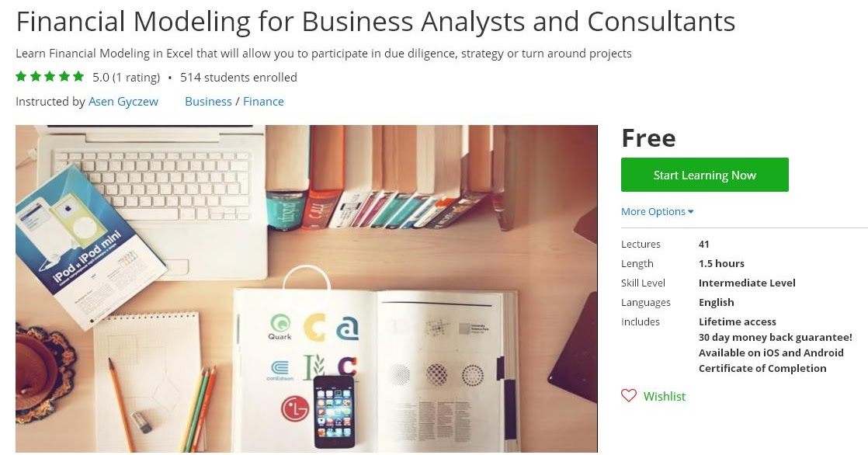Click the Intermediate Level skill value
The image size is (868, 455).
(747, 283)
